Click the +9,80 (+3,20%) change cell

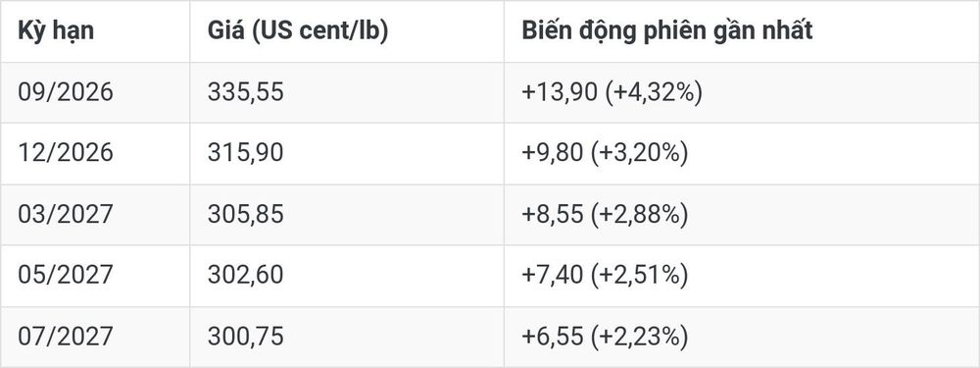tap(605, 153)
